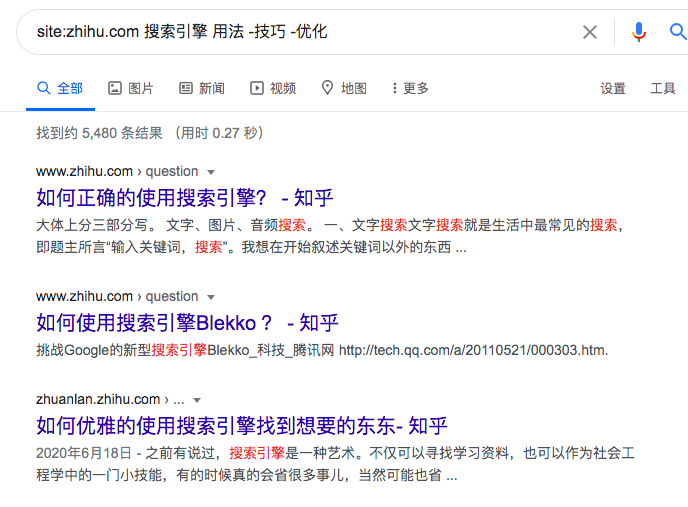Clear the search query with the X icon

[x=590, y=32]
